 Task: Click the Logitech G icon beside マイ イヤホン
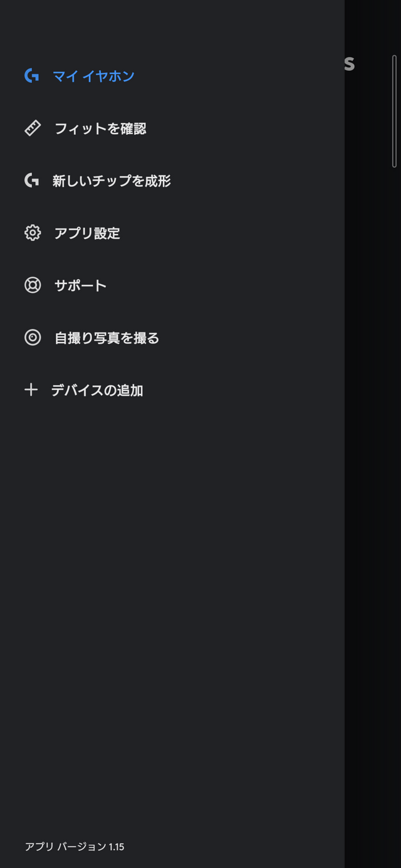(x=31, y=76)
